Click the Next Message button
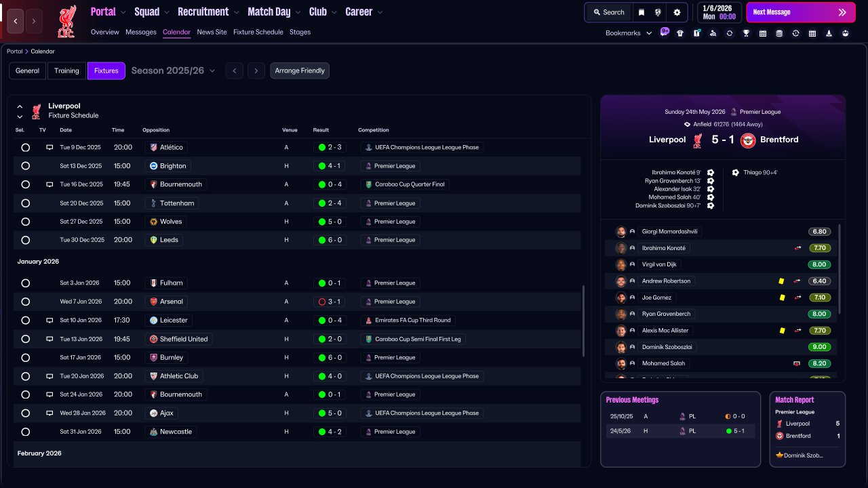This screenshot has width=868, height=488. coord(801,12)
